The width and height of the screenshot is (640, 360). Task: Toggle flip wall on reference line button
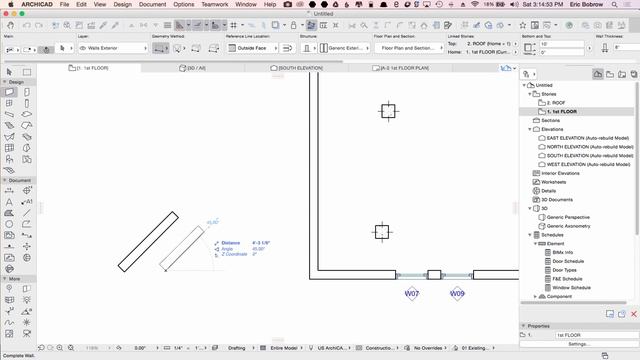tap(287, 48)
